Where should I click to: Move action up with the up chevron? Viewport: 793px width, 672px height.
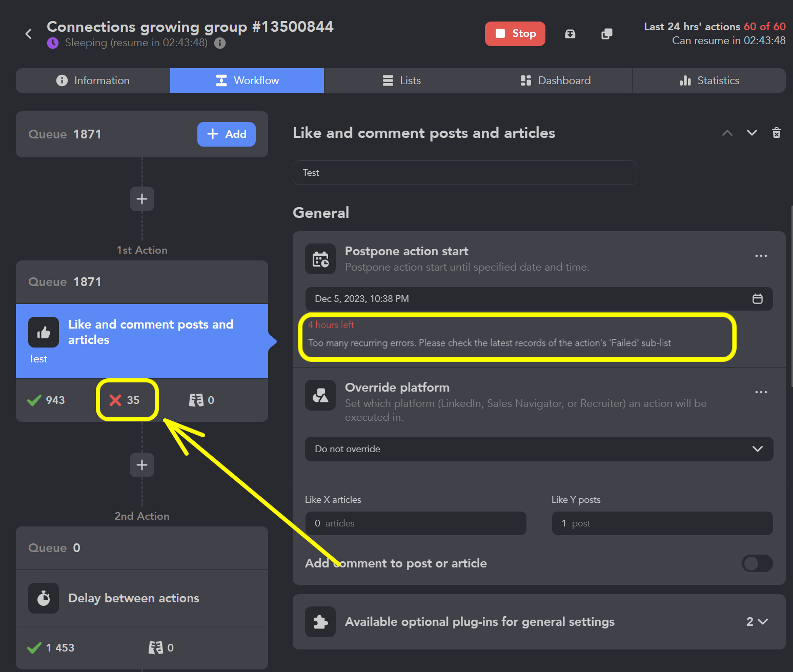pos(727,133)
